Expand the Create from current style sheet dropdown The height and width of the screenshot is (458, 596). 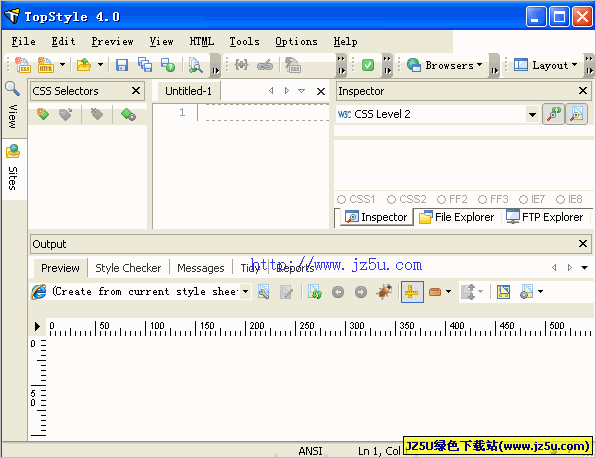pyautogui.click(x=246, y=292)
